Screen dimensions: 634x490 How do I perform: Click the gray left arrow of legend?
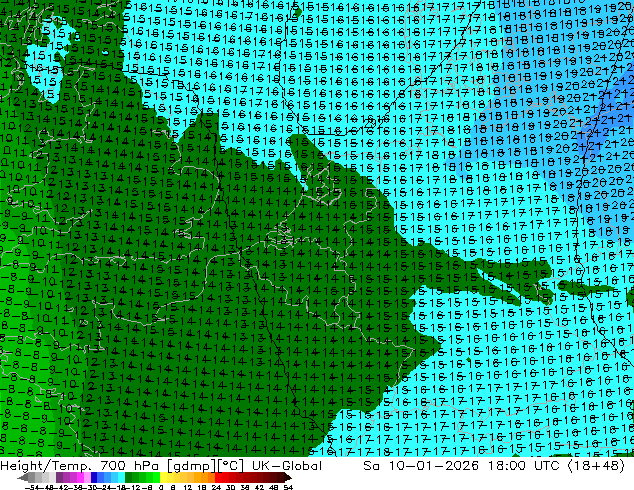point(23,477)
